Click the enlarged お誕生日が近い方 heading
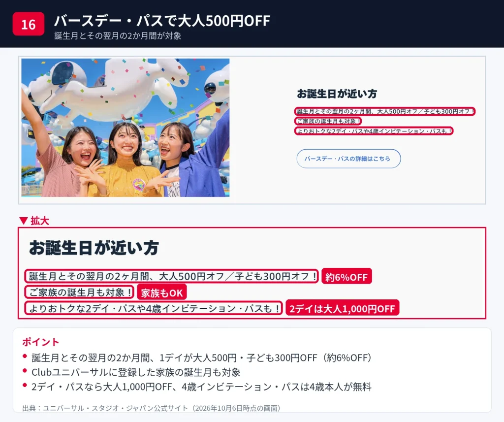 tap(94, 248)
